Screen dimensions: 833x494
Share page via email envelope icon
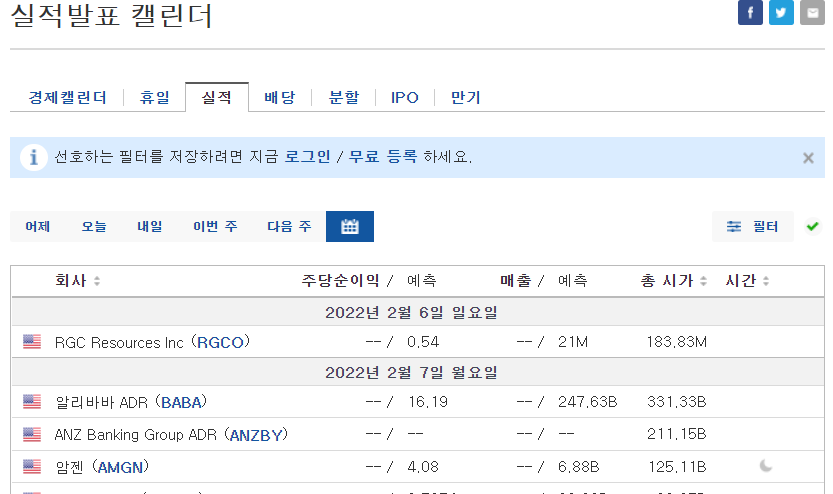812,12
